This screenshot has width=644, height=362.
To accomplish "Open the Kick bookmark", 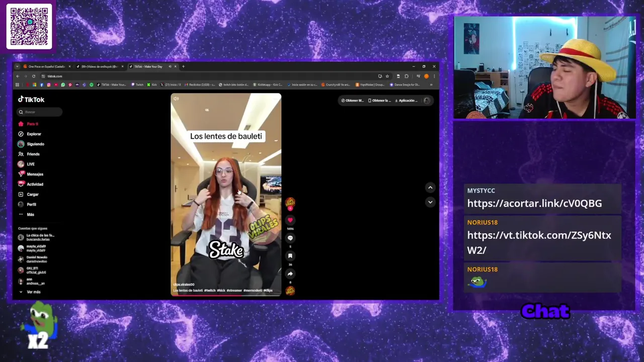I will click(152, 84).
